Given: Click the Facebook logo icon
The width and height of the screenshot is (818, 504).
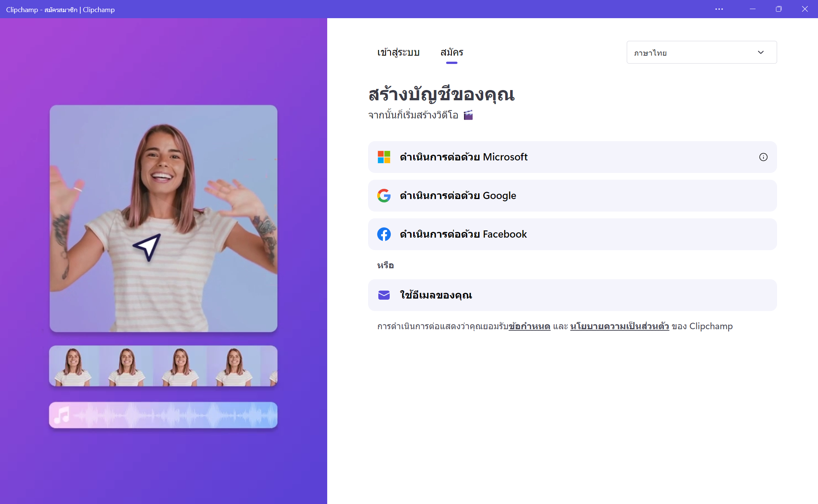Looking at the screenshot, I should click(x=384, y=234).
